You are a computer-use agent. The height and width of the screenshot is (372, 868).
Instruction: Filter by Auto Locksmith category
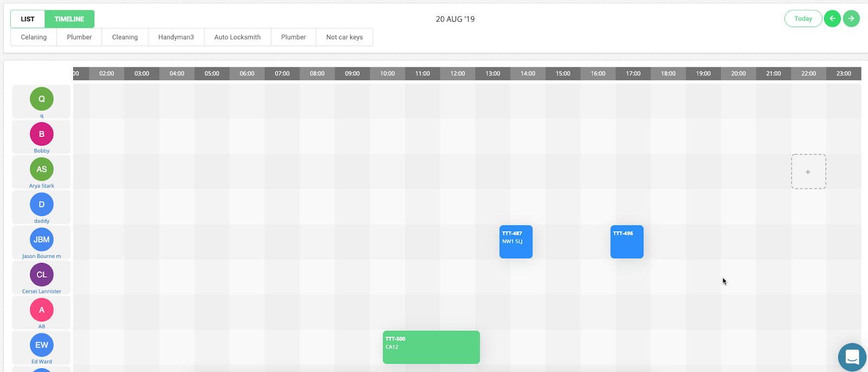[237, 37]
